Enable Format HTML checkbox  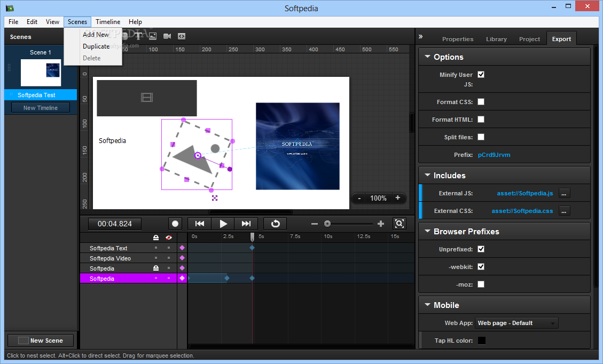481,120
